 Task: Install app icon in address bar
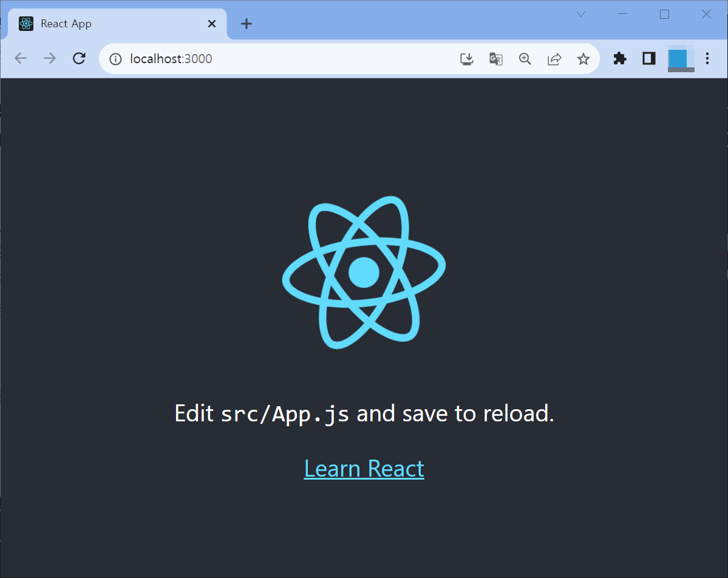click(x=466, y=59)
